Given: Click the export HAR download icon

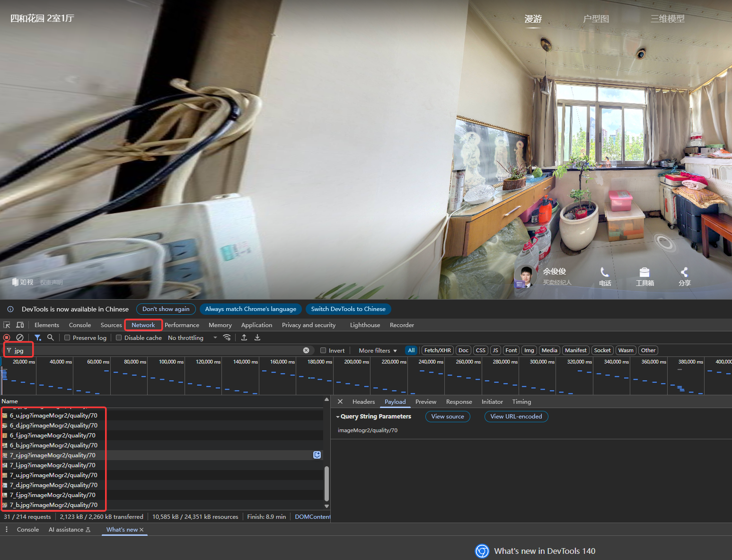Looking at the screenshot, I should pyautogui.click(x=257, y=338).
